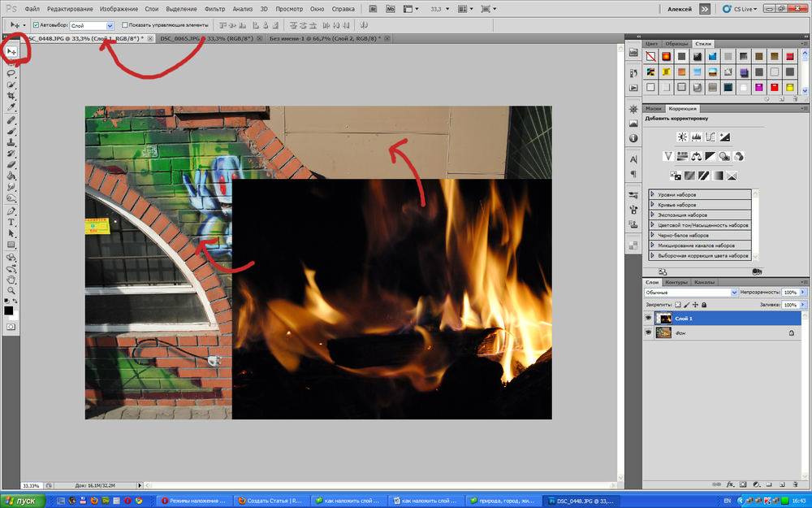
Task: Select the Horizontal Type tool
Action: click(x=11, y=222)
